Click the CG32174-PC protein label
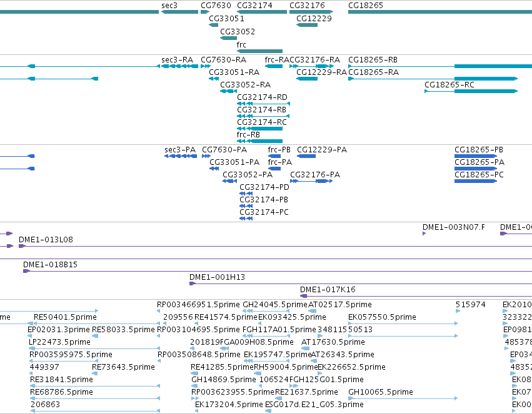Screen dimensions: 532x414 (x=264, y=212)
